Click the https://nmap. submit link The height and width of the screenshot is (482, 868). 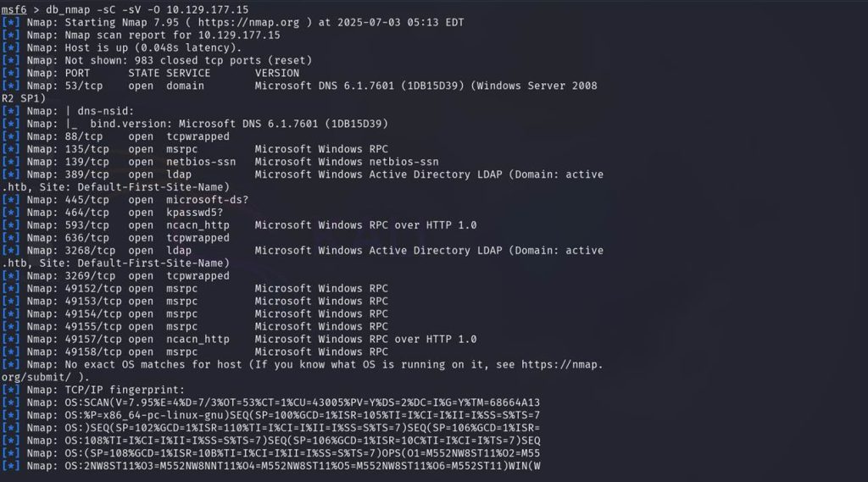pyautogui.click(x=562, y=365)
